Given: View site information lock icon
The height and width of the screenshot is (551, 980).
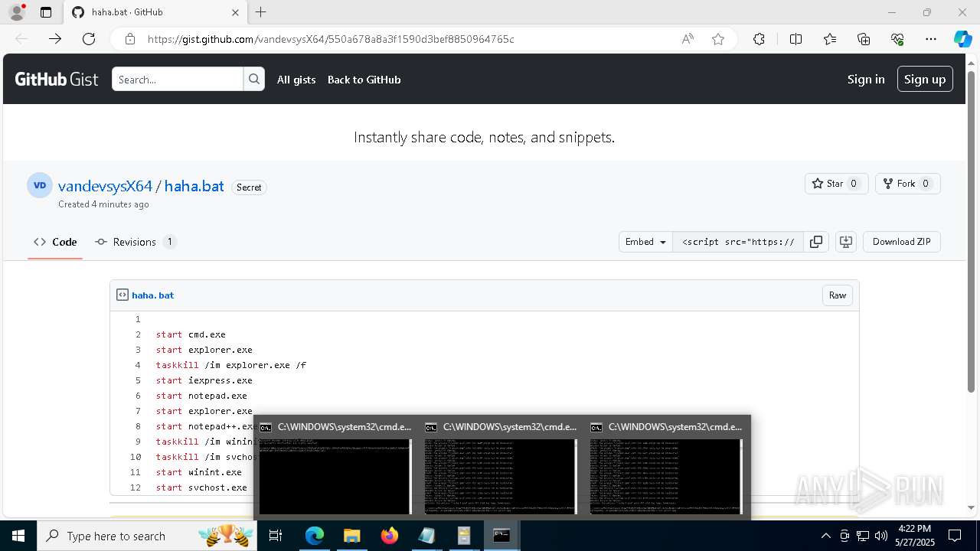Looking at the screenshot, I should [130, 39].
